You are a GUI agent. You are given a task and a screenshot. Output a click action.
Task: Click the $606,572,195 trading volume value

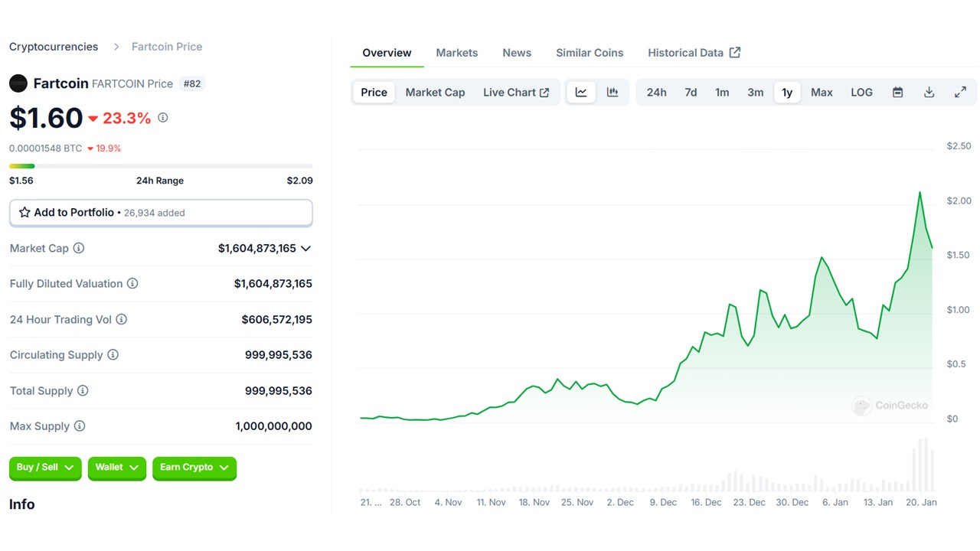276,319
